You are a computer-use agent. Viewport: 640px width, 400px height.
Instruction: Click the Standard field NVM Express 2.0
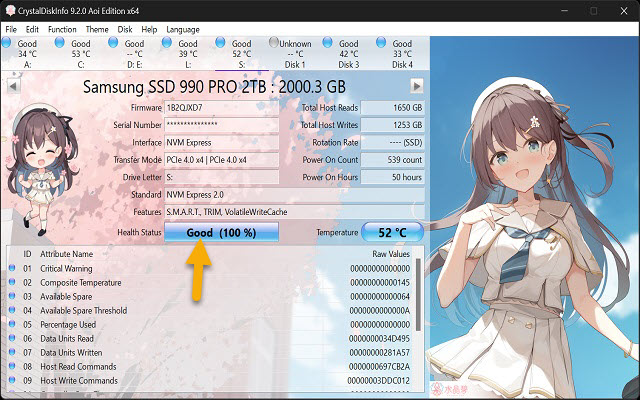point(294,195)
